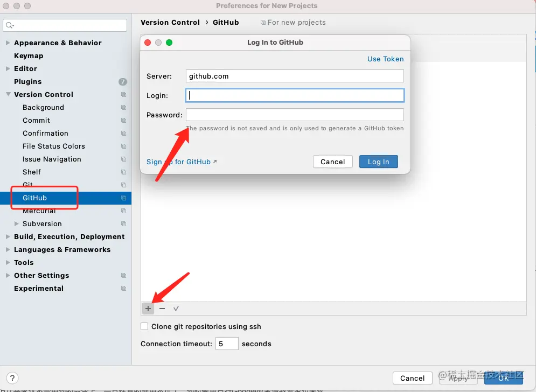The image size is (536, 392).
Task: Expand Appearance & Behavior section
Action: tap(8, 43)
